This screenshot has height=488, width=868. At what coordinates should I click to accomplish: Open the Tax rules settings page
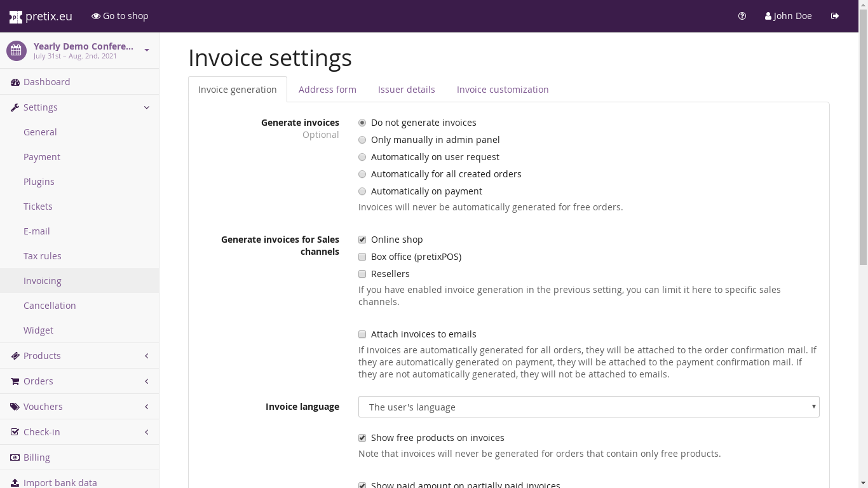pos(43,256)
